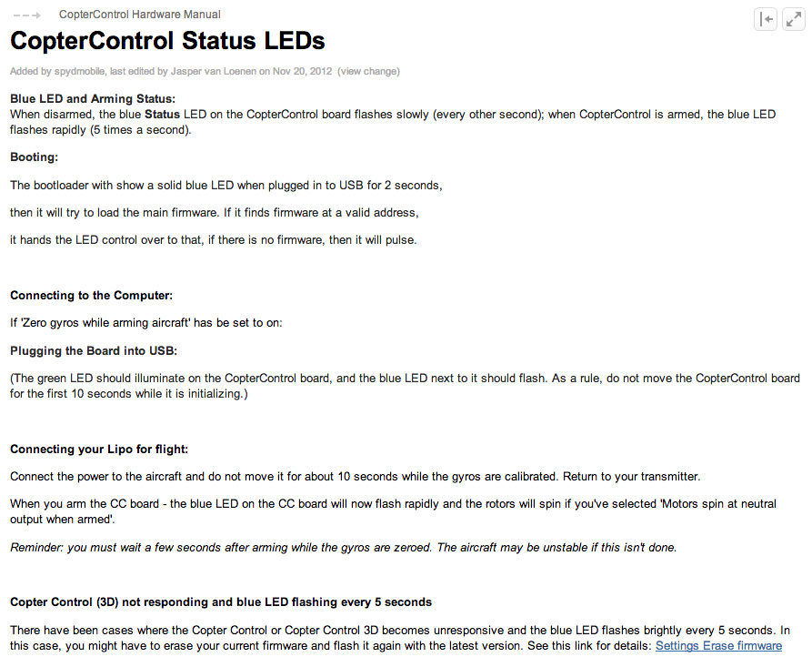Enter full screen with the diagonal arrows icon

coord(793,20)
